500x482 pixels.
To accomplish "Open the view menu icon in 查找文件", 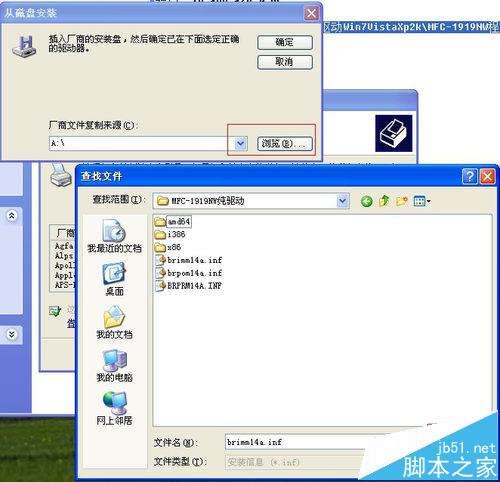I will pos(422,201).
